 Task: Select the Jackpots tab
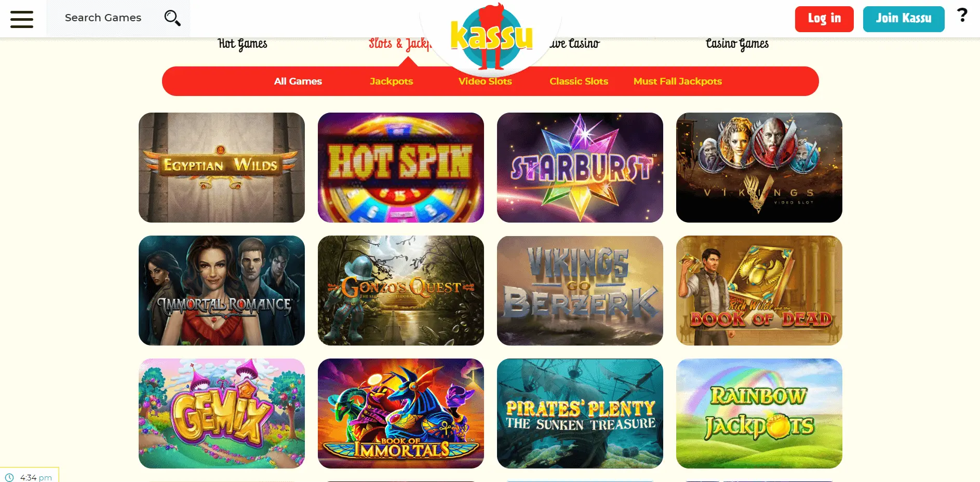tap(392, 81)
